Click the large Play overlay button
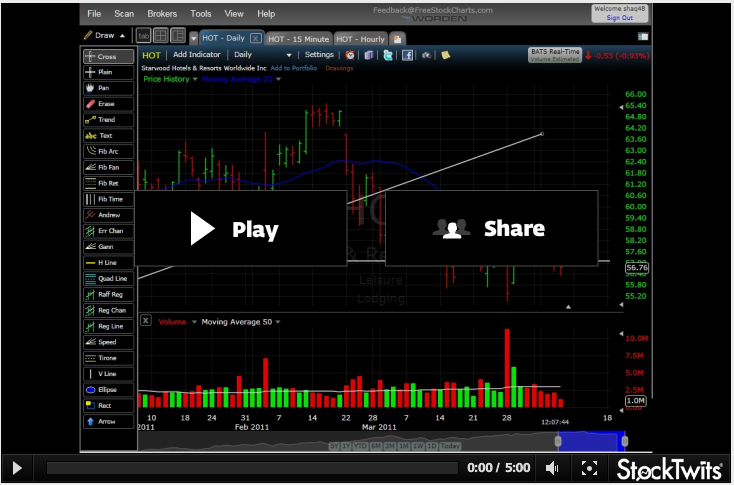The height and width of the screenshot is (485, 734). pos(241,228)
